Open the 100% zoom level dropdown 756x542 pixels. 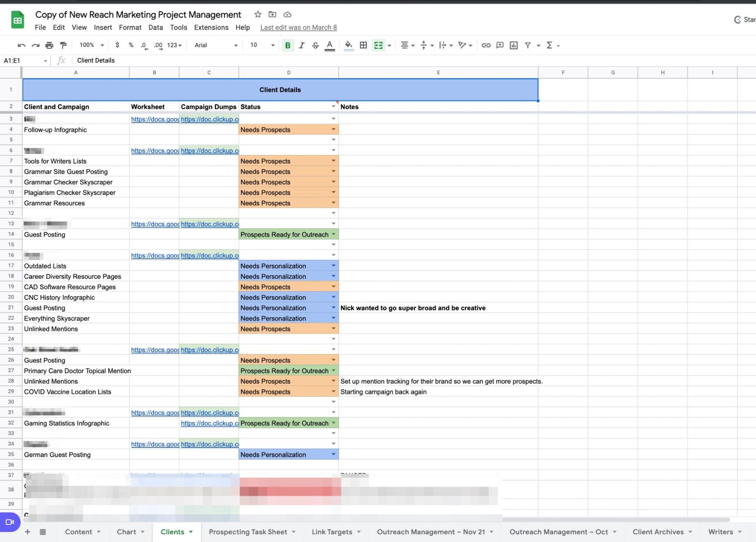[91, 45]
